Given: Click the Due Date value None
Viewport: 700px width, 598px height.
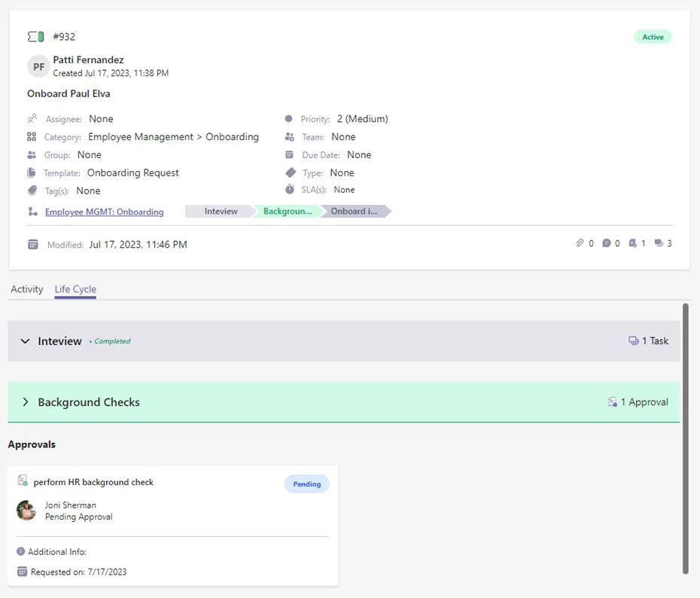Looking at the screenshot, I should coord(359,154).
